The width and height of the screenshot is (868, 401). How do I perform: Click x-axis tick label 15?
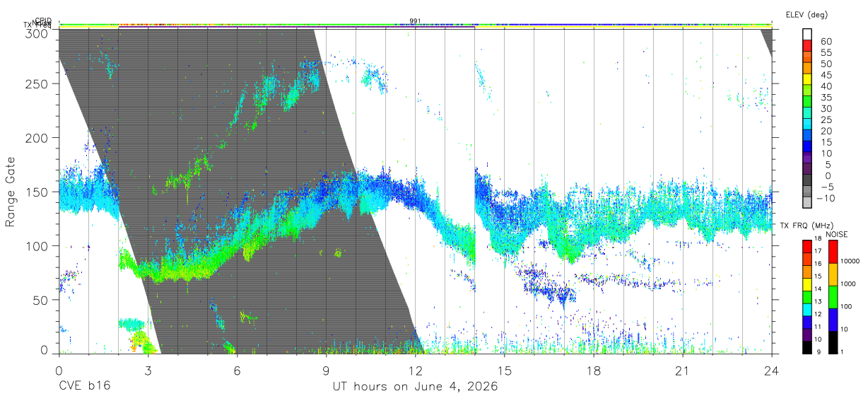point(504,371)
